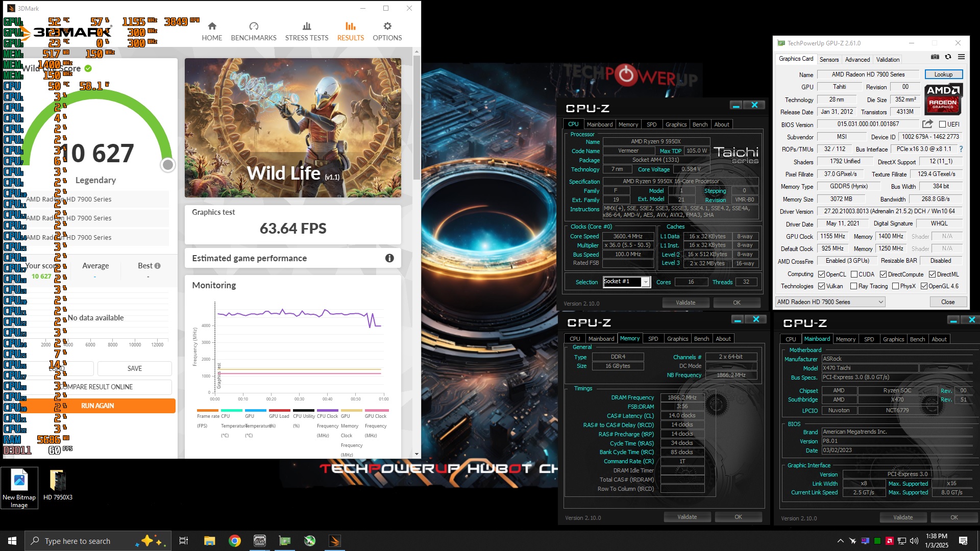This screenshot has width=980, height=551.
Task: Open the GPU-Z hamburger menu
Action: coord(961,57)
